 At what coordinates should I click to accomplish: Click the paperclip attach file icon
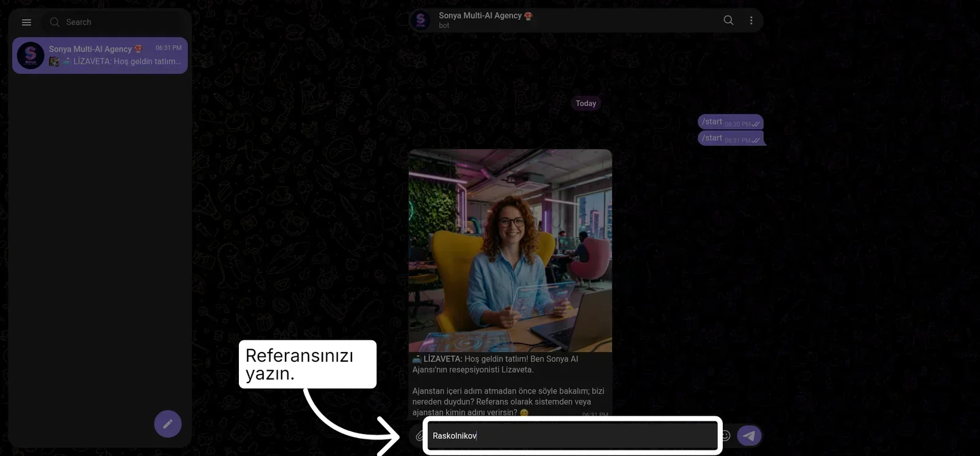(x=420, y=436)
